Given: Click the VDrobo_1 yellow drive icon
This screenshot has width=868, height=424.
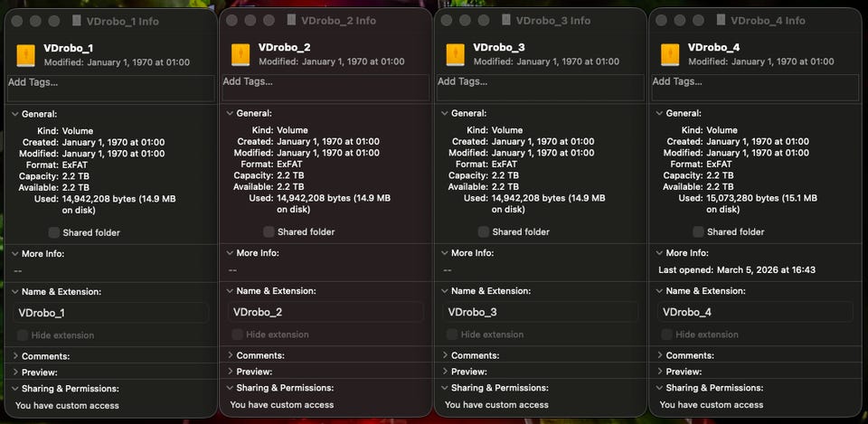Looking at the screenshot, I should pos(25,54).
